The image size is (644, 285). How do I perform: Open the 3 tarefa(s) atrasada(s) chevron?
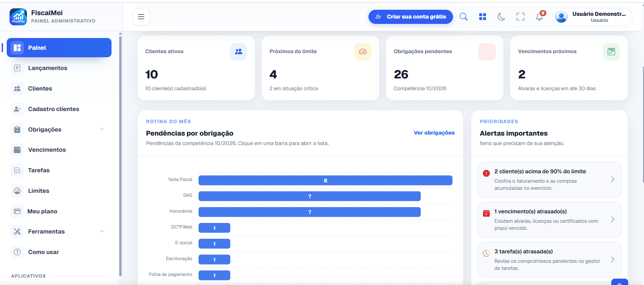pyautogui.click(x=613, y=259)
